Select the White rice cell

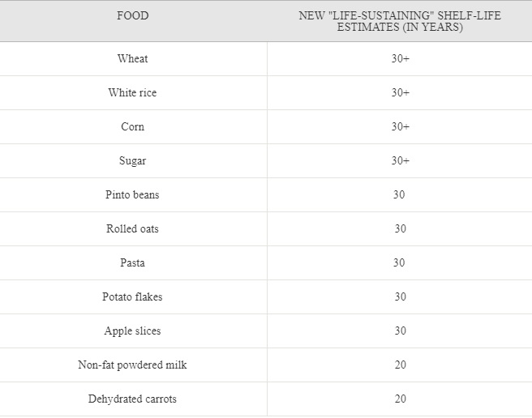pyautogui.click(x=133, y=92)
